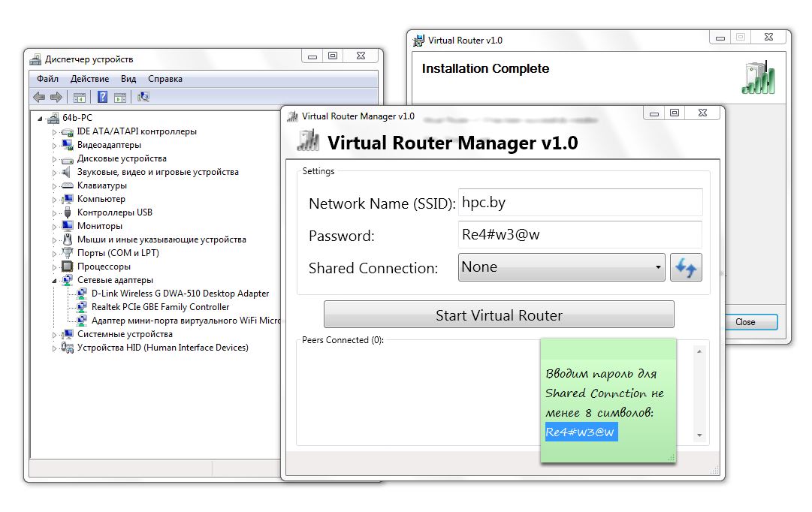Click the Дисковые устройства disk icon
Viewport: 812px width, 512px height.
point(68,159)
